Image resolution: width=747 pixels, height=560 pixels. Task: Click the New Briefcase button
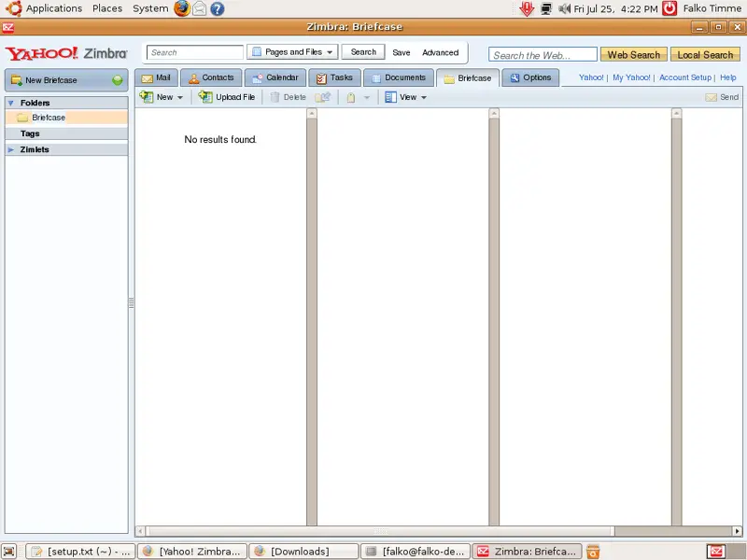pos(66,80)
